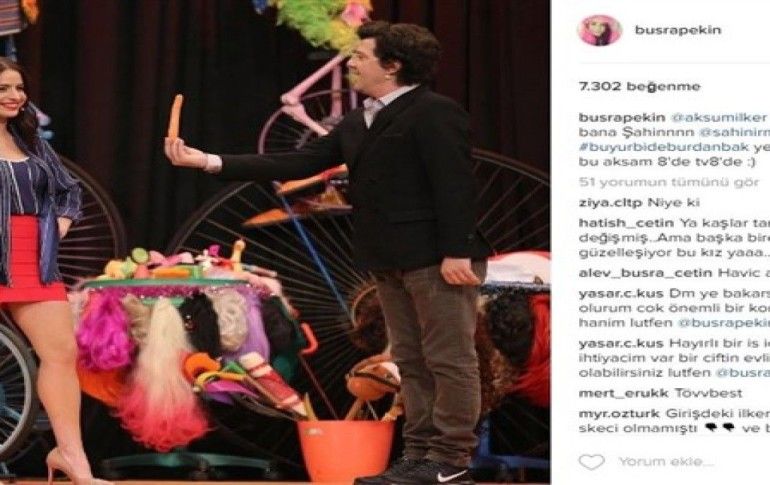This screenshot has width=770, height=485.
Task: Click the orange bucket in the photo
Action: (346, 449)
